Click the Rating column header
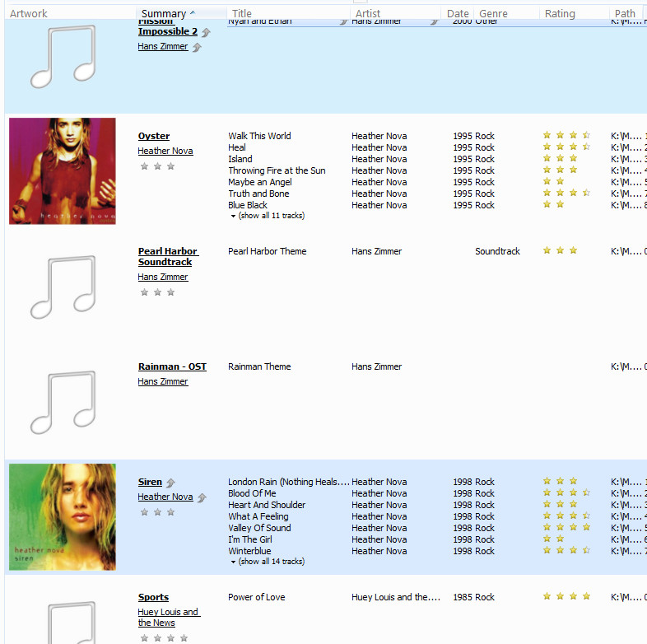Image resolution: width=647 pixels, height=644 pixels. coord(560,13)
